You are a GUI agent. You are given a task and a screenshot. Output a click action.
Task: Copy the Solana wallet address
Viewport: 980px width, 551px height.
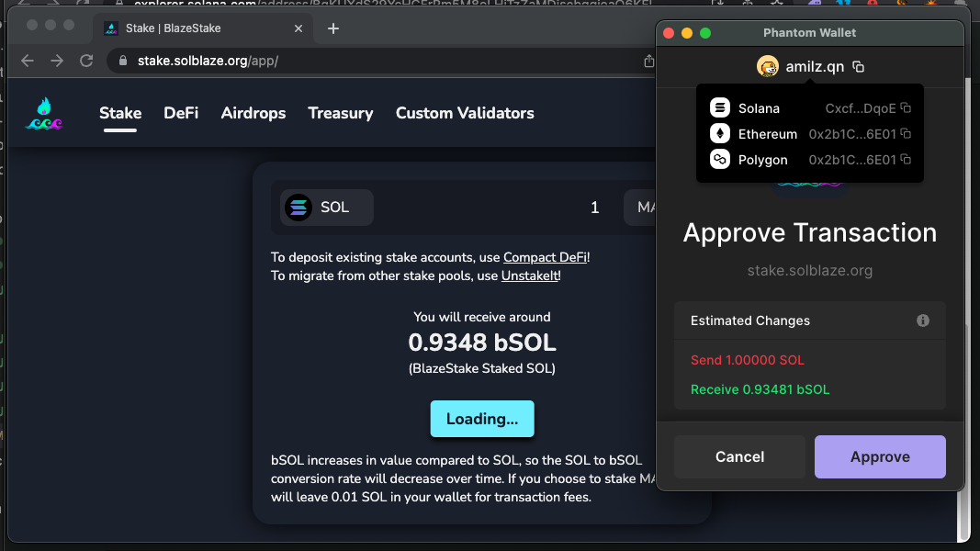(x=906, y=108)
